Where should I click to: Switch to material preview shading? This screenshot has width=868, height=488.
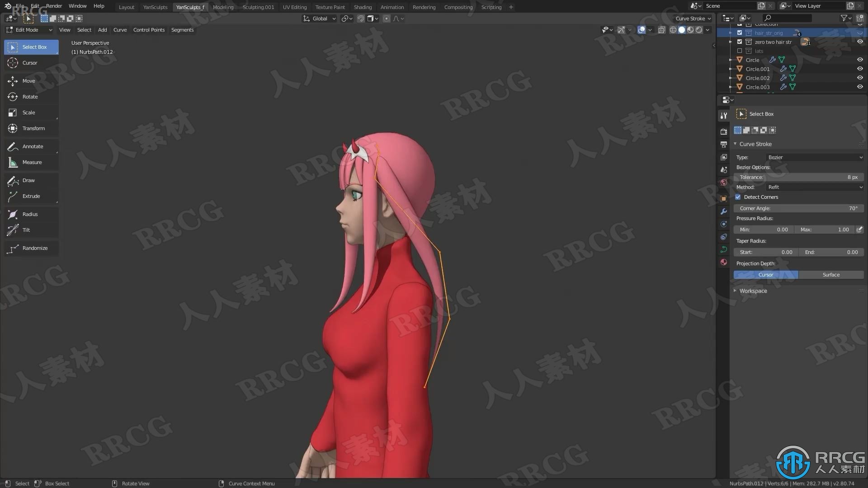click(x=690, y=30)
